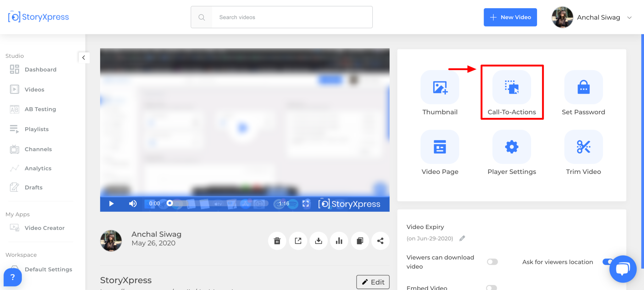The width and height of the screenshot is (644, 290).
Task: Click StoryXpress branding in video player
Action: 349,204
